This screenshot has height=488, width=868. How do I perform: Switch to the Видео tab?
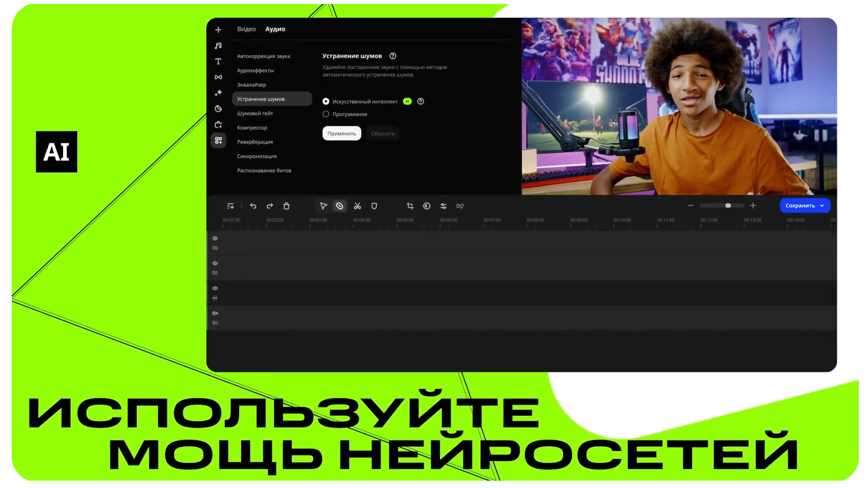click(x=246, y=29)
